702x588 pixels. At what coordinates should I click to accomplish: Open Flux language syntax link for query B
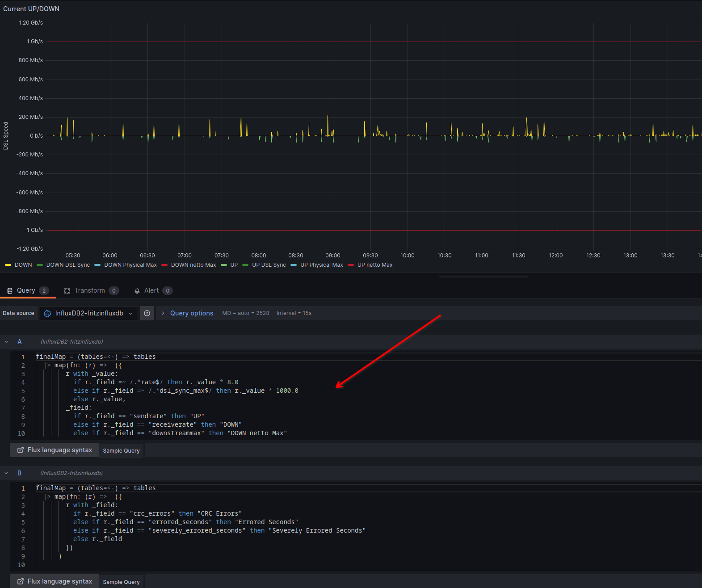(55, 581)
